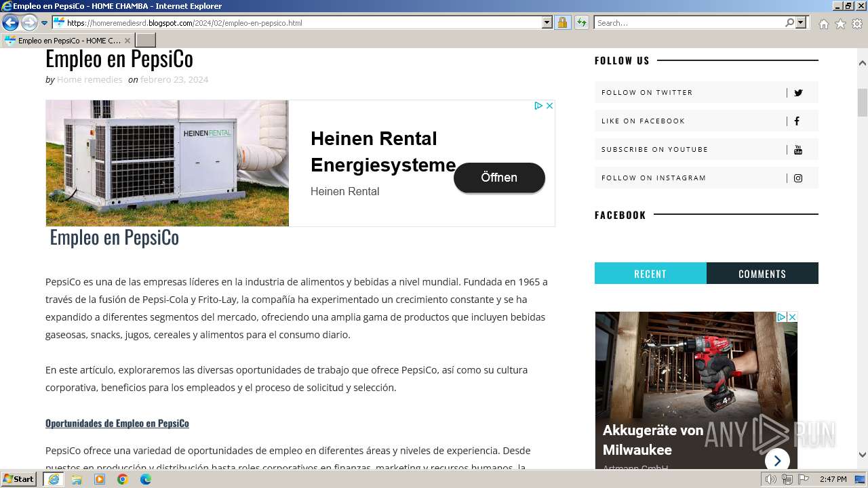Image resolution: width=868 pixels, height=488 pixels.
Task: Go forward with the Forward arrow button
Action: coord(29,22)
